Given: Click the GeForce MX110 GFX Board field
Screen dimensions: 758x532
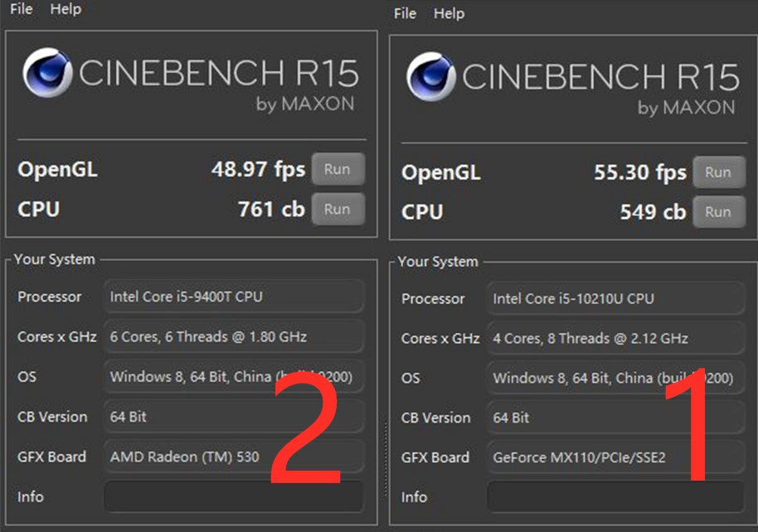Looking at the screenshot, I should [615, 457].
